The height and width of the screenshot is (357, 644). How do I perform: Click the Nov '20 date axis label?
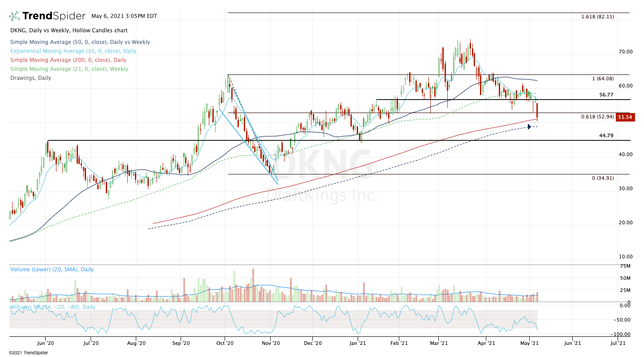[271, 344]
